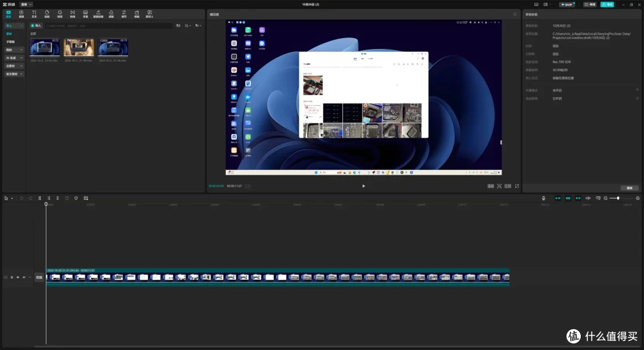Undo the last edit
This screenshot has height=350, width=644.
point(21,198)
